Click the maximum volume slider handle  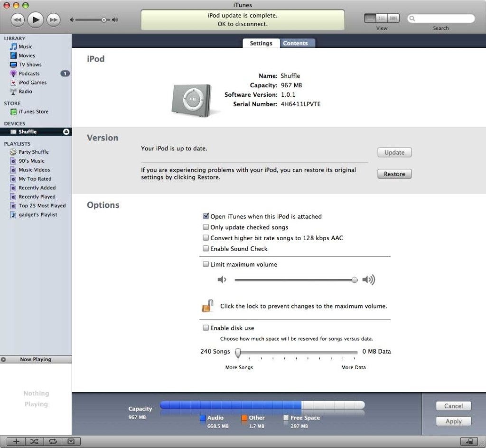[x=354, y=280]
